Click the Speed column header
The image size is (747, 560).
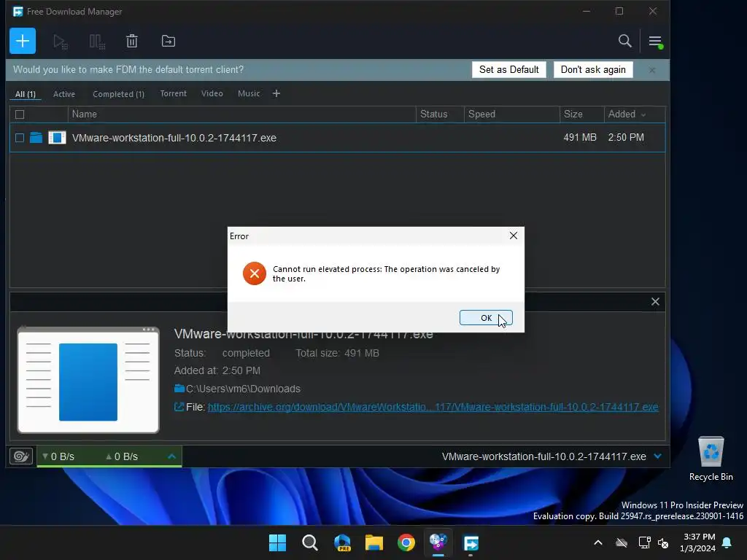(x=511, y=114)
